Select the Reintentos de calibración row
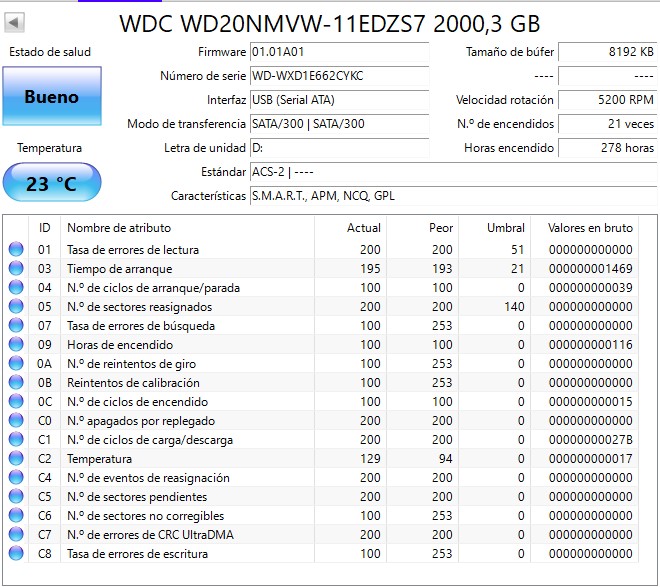The image size is (660, 587). pos(322,382)
